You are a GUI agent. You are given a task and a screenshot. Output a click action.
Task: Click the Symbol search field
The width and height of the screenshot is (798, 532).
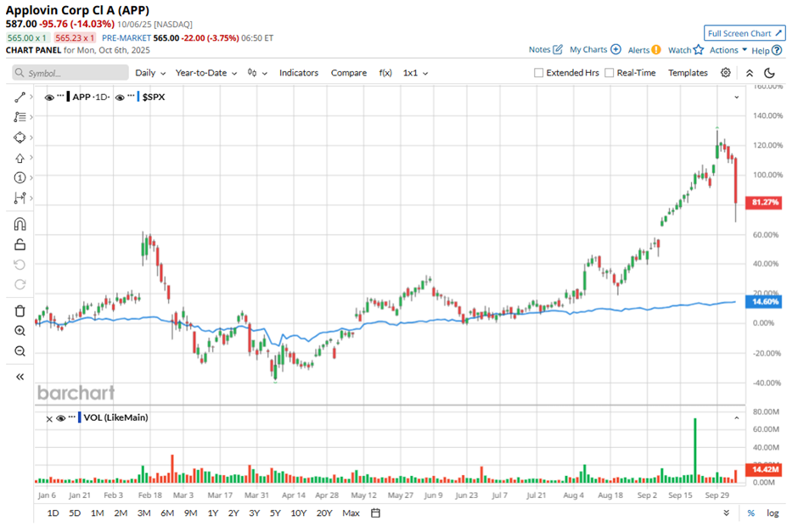pos(70,73)
